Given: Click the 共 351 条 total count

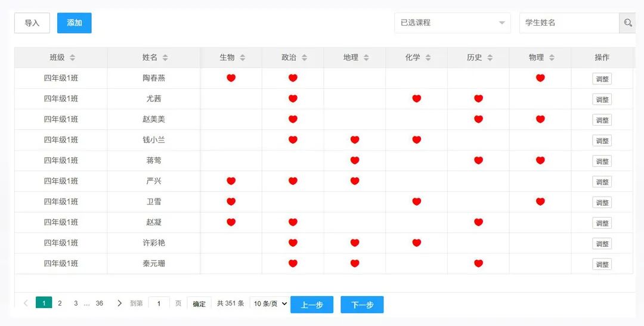Looking at the screenshot, I should coord(230,303).
